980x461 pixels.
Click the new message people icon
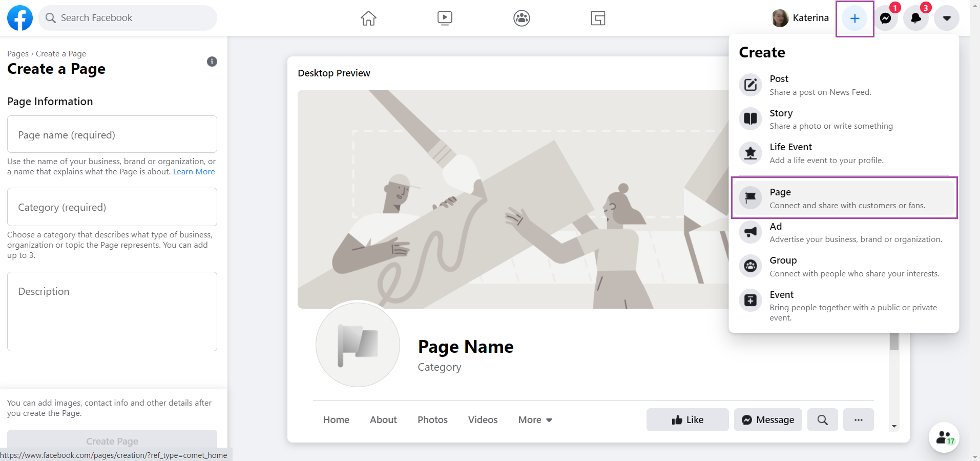coord(944,437)
